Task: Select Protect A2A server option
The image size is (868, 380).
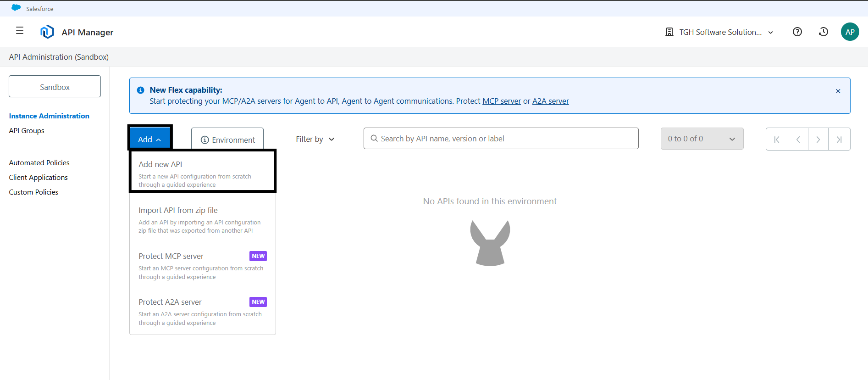Action: click(203, 312)
